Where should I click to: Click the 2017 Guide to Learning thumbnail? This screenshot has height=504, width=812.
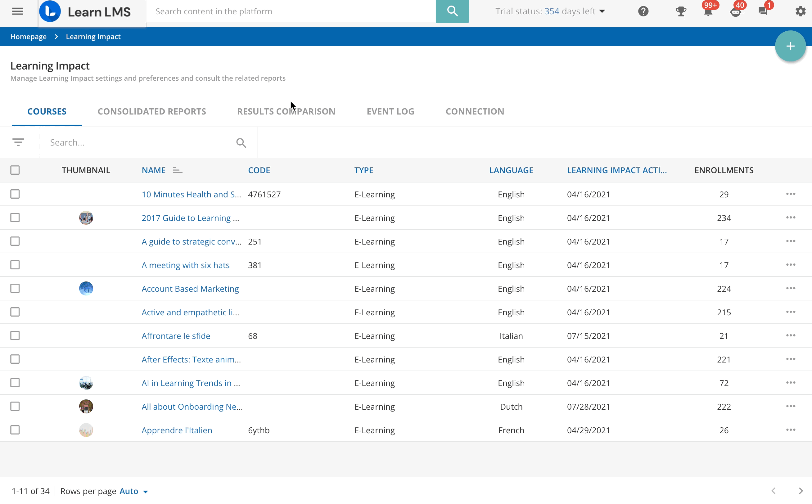86,218
